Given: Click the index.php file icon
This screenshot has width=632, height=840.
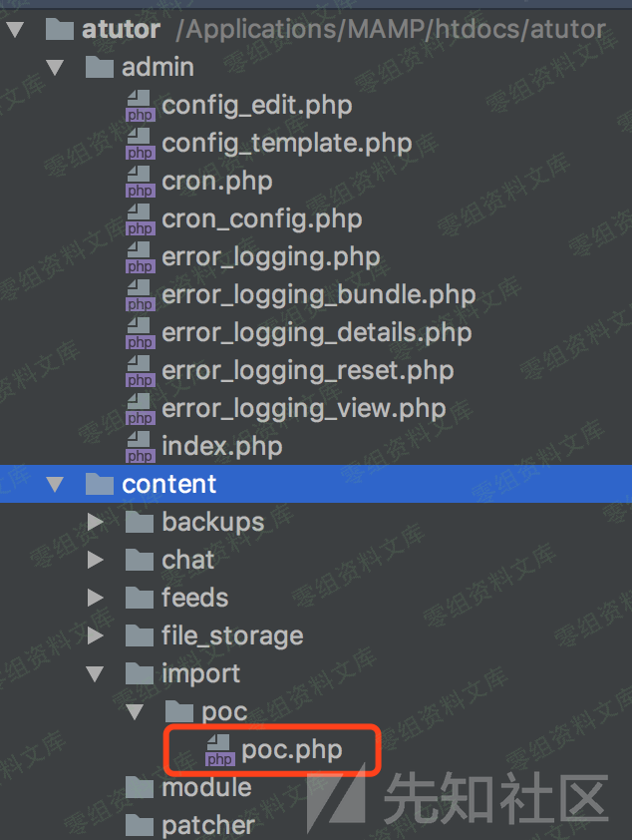Looking at the screenshot, I should pos(141,447).
